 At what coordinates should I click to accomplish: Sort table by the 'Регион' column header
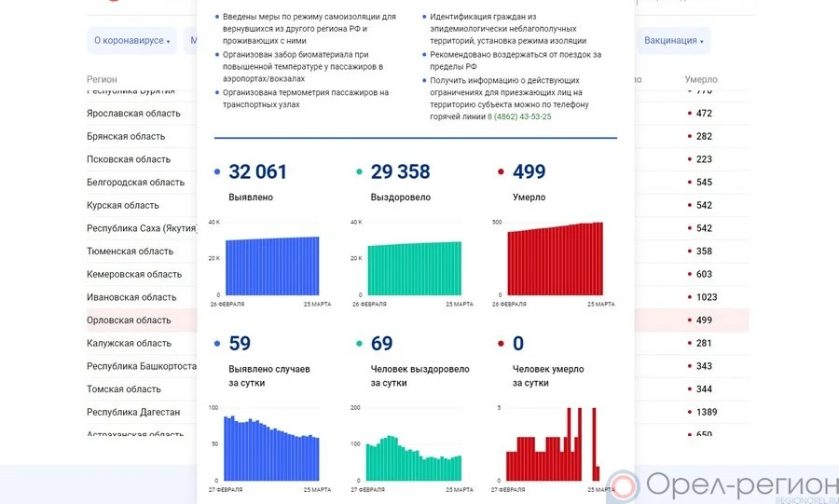tap(102, 80)
